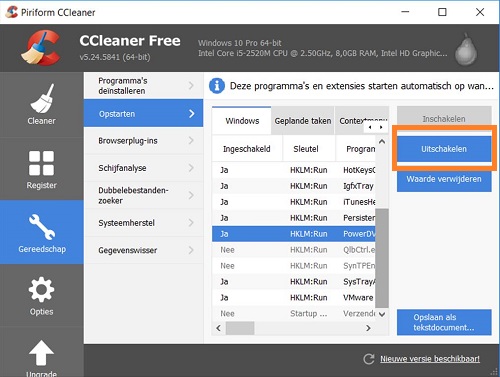This screenshot has width=500, height=377.
Task: Select the Persistence startup row
Action: 294,218
